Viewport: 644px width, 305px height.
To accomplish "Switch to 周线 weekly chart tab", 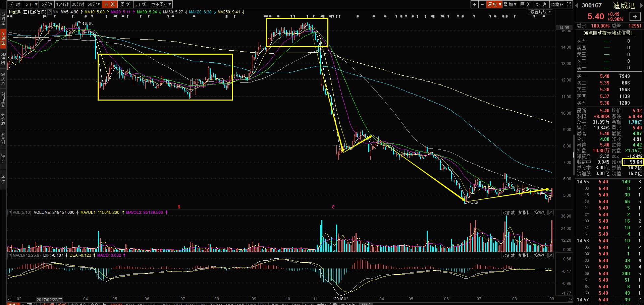I will 125,4.
